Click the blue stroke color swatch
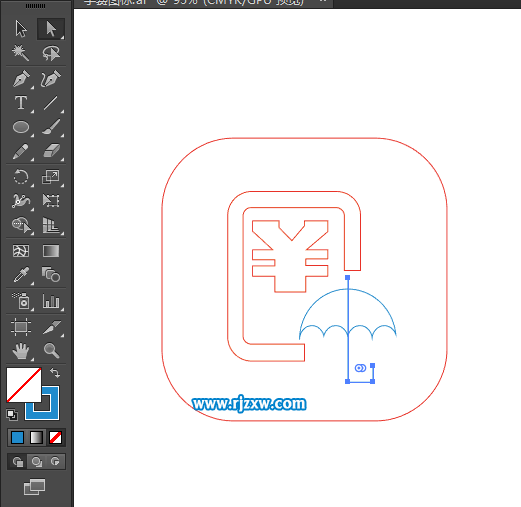This screenshot has height=507, width=521. click(42, 403)
